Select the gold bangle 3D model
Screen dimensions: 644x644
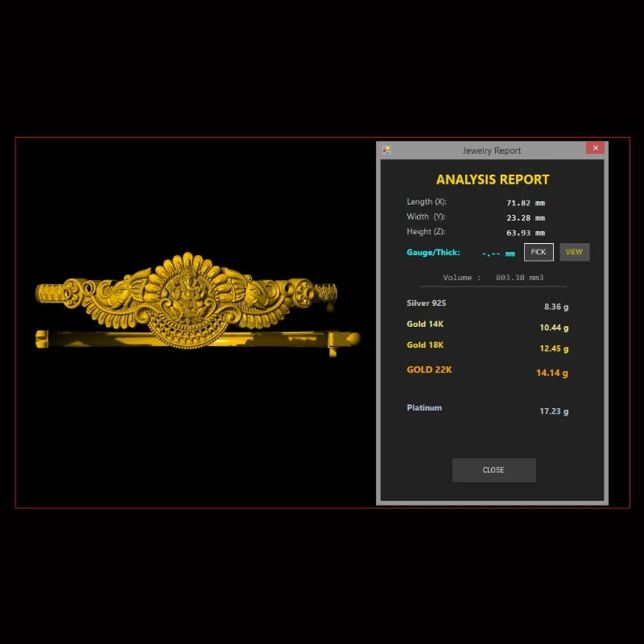pyautogui.click(x=197, y=303)
